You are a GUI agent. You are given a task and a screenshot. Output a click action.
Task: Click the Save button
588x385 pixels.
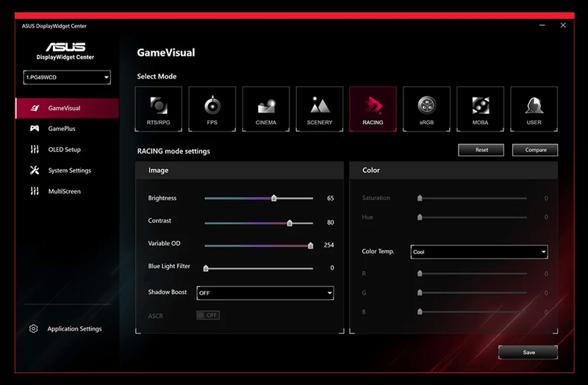click(x=528, y=353)
